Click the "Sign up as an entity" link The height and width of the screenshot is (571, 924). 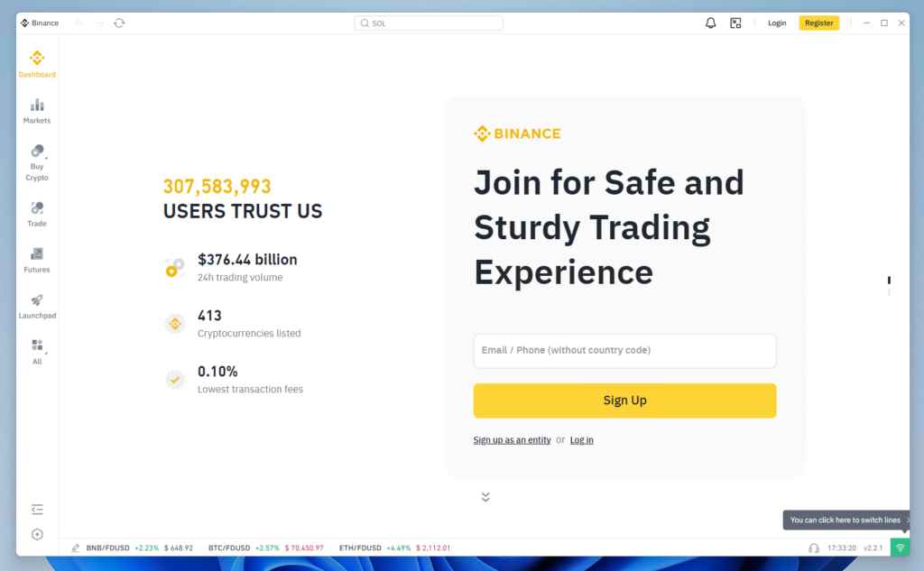[x=512, y=440]
